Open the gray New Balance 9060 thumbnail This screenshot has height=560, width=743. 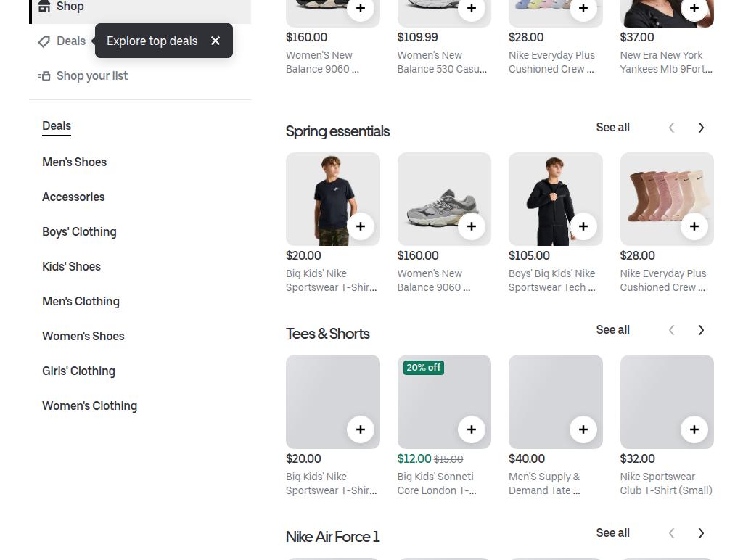click(x=444, y=199)
